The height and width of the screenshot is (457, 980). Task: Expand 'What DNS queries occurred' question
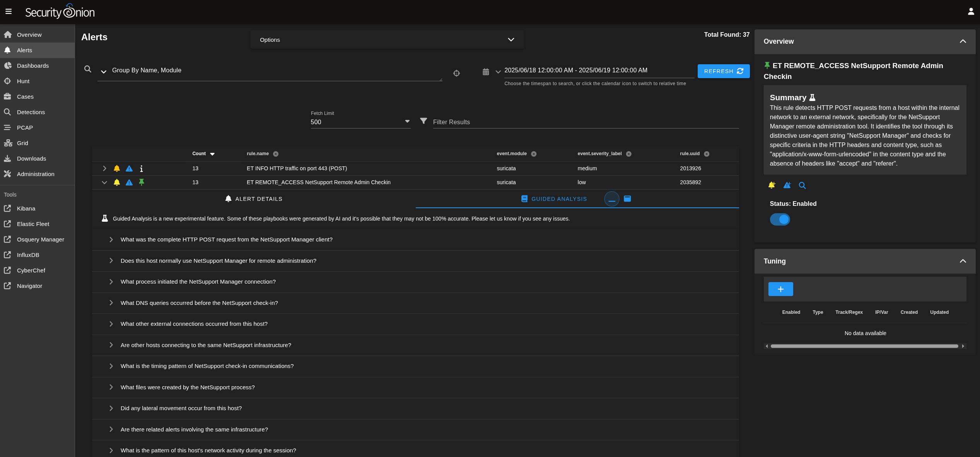point(415,303)
